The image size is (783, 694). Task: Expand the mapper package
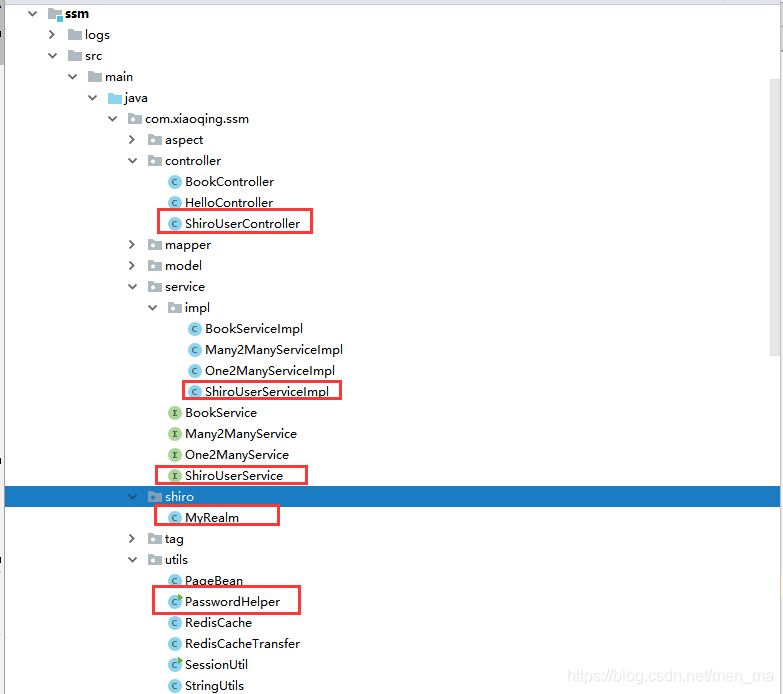tap(132, 244)
